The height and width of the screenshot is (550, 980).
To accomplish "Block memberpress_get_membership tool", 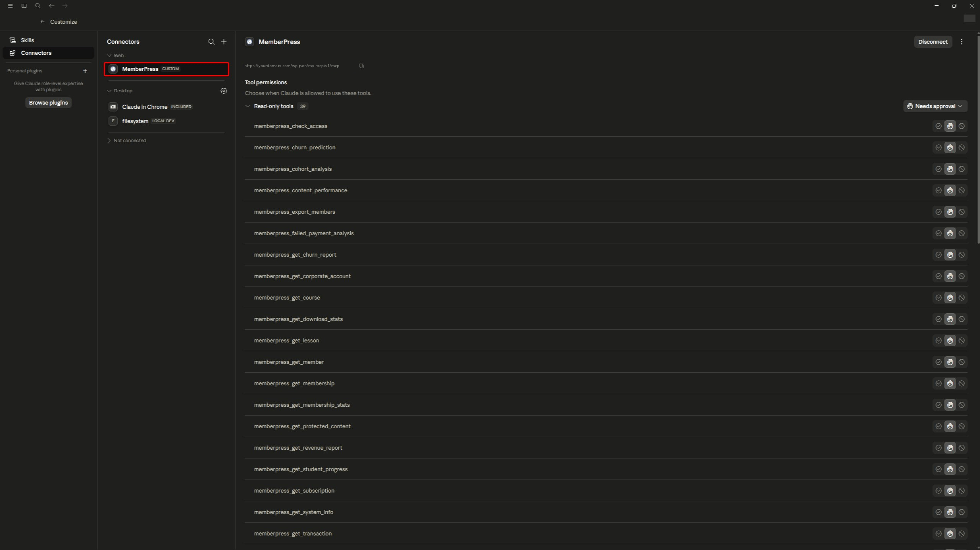I will [x=962, y=383].
